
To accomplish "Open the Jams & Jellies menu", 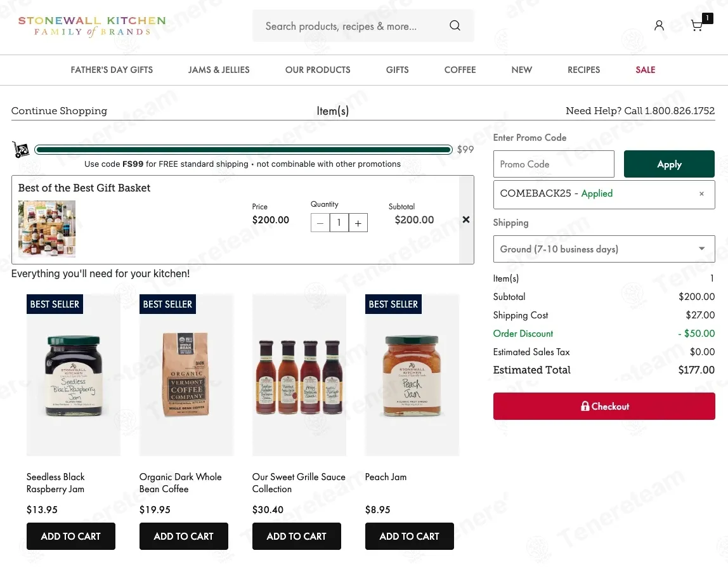I will click(x=219, y=70).
